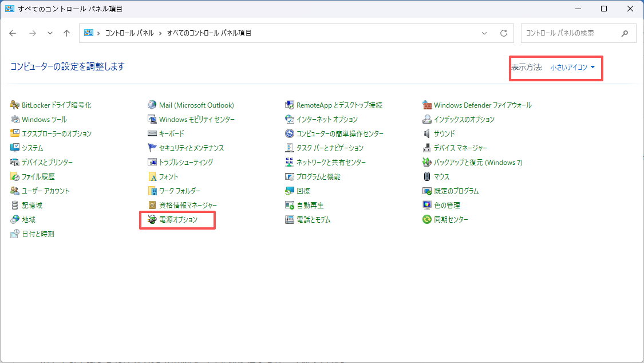Open the 色の管理 icon
This screenshot has height=363, width=644.
point(426,206)
